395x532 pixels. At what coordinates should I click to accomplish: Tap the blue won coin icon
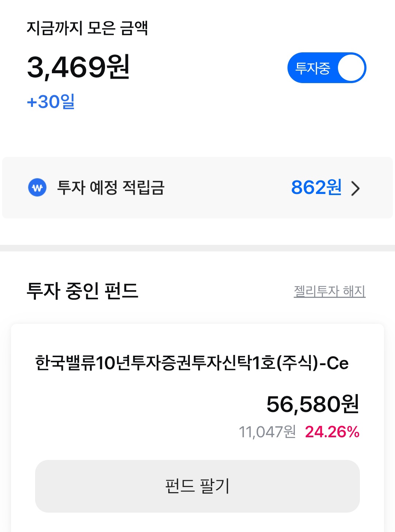pyautogui.click(x=37, y=188)
